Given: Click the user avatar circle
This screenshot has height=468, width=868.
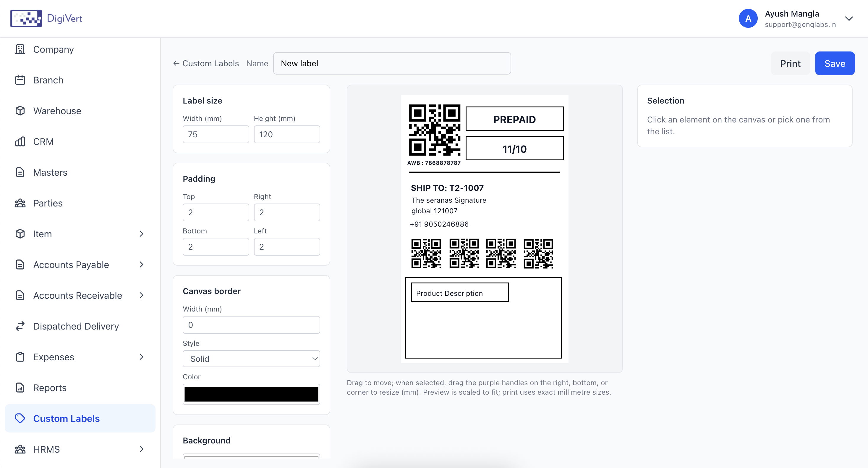Looking at the screenshot, I should [x=748, y=19].
